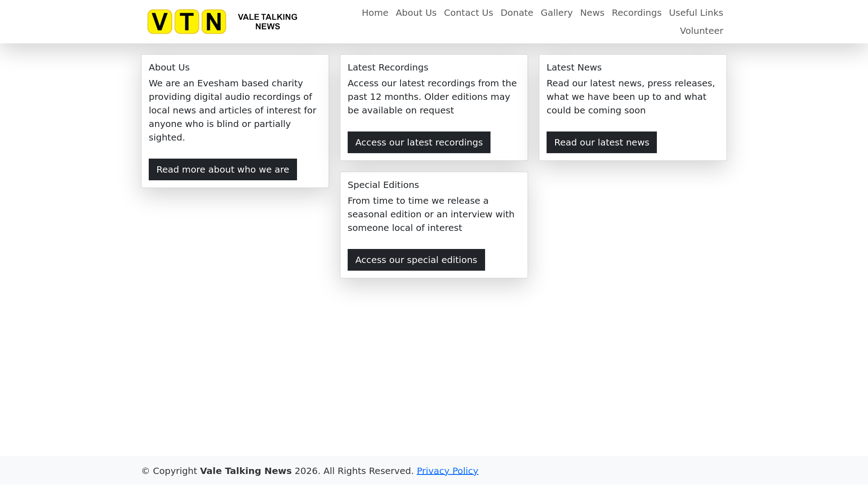Open the Privacy Policy link in footer
This screenshot has width=868, height=488.
coord(447,471)
